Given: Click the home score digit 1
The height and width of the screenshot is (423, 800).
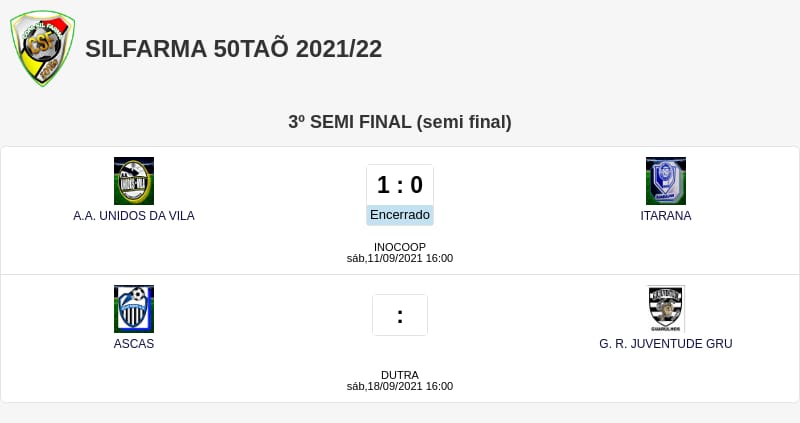Looking at the screenshot, I should (x=383, y=185).
